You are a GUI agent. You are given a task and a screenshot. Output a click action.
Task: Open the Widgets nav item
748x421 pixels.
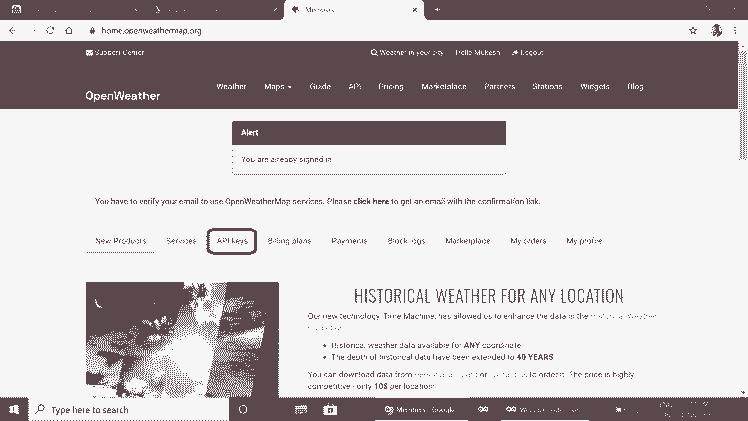tap(595, 86)
